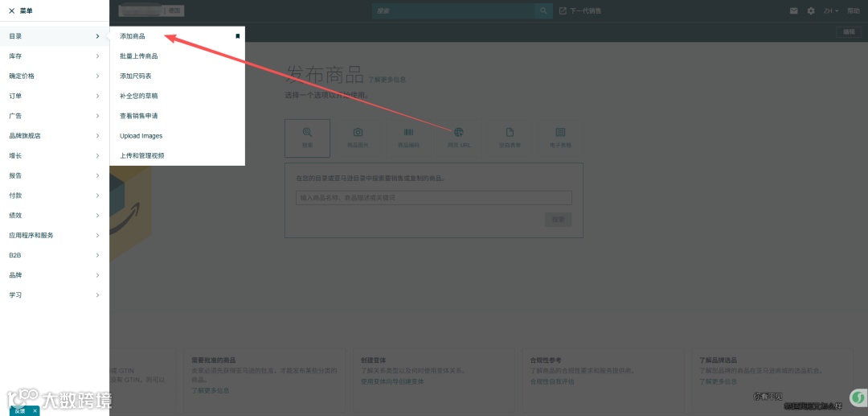
Task: Open the 目录 menu item
Action: pyautogui.click(x=55, y=36)
